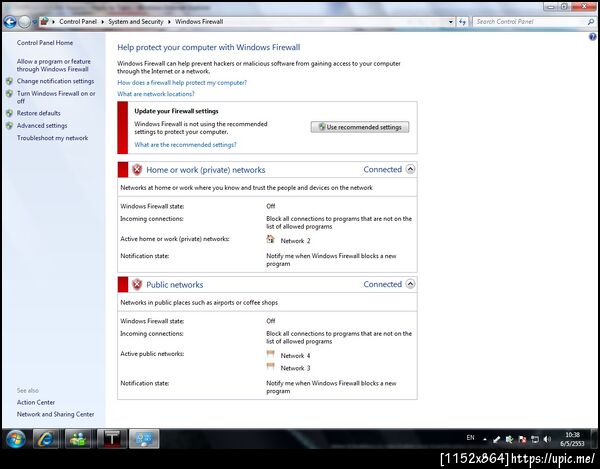The width and height of the screenshot is (600, 469).
Task: Click shield icon beside Restore defaults
Action: 9,113
